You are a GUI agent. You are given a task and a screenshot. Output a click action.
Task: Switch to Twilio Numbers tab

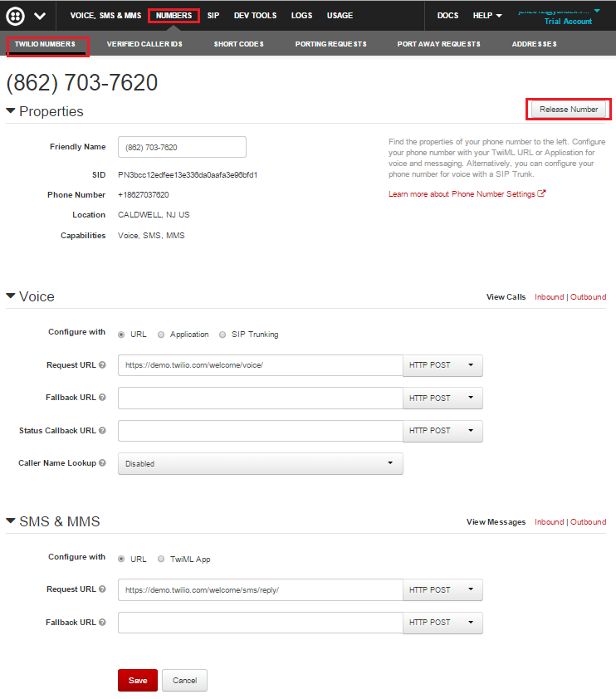point(45,44)
